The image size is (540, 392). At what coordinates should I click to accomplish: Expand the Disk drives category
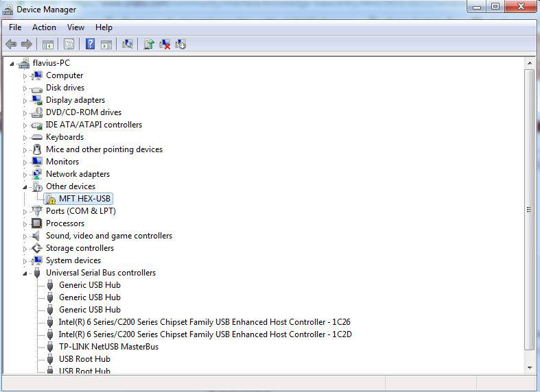pos(25,88)
